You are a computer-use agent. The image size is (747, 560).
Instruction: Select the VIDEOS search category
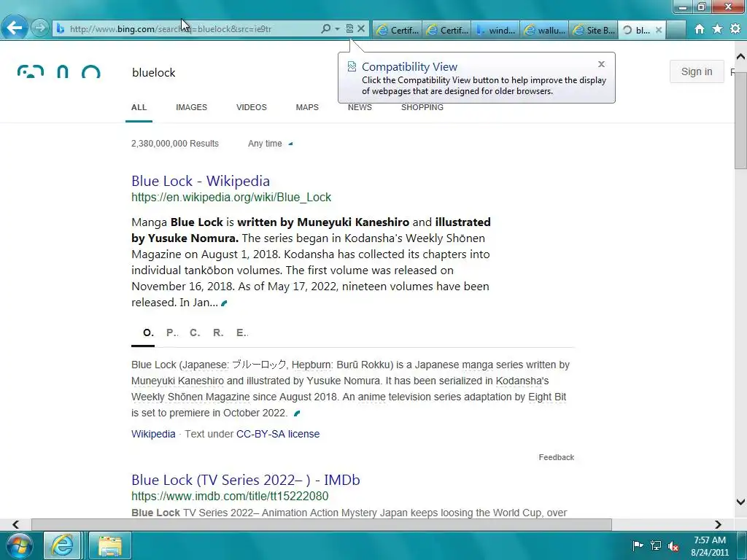[x=252, y=107]
